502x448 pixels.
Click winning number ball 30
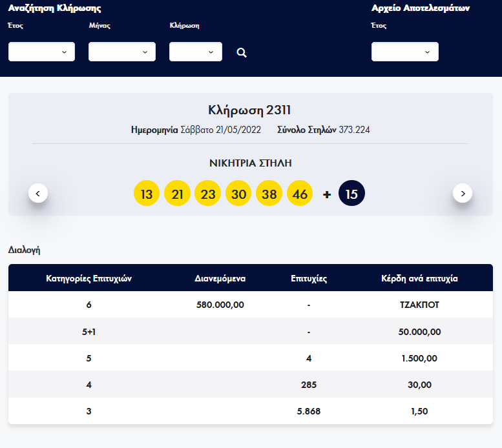click(x=238, y=194)
